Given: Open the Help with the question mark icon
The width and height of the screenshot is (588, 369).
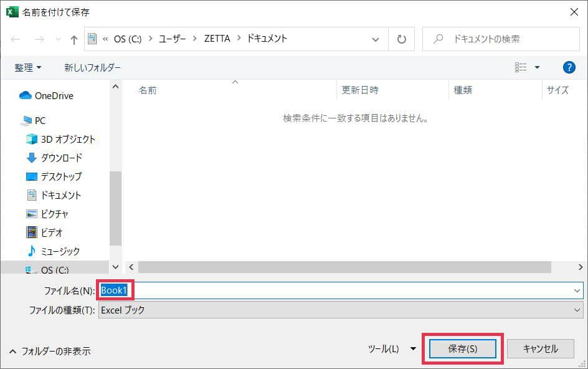Looking at the screenshot, I should click(x=569, y=67).
